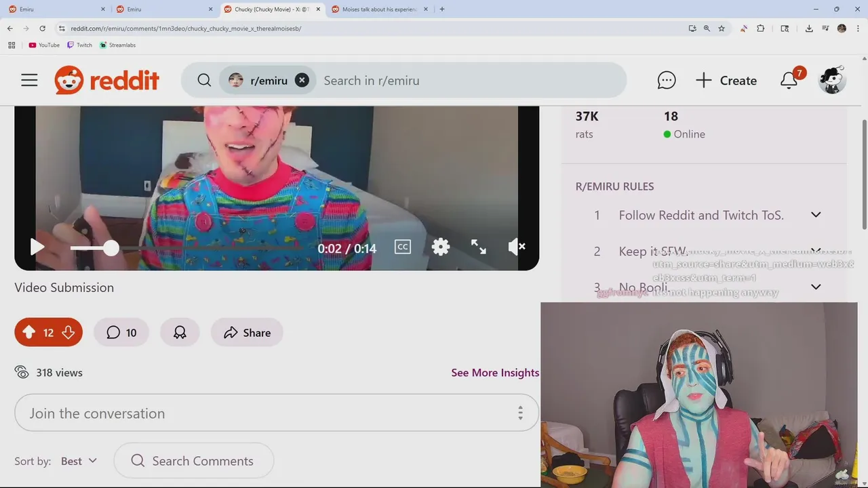Viewport: 868px width, 488px height.
Task: Toggle closed captions on video
Action: (x=403, y=247)
